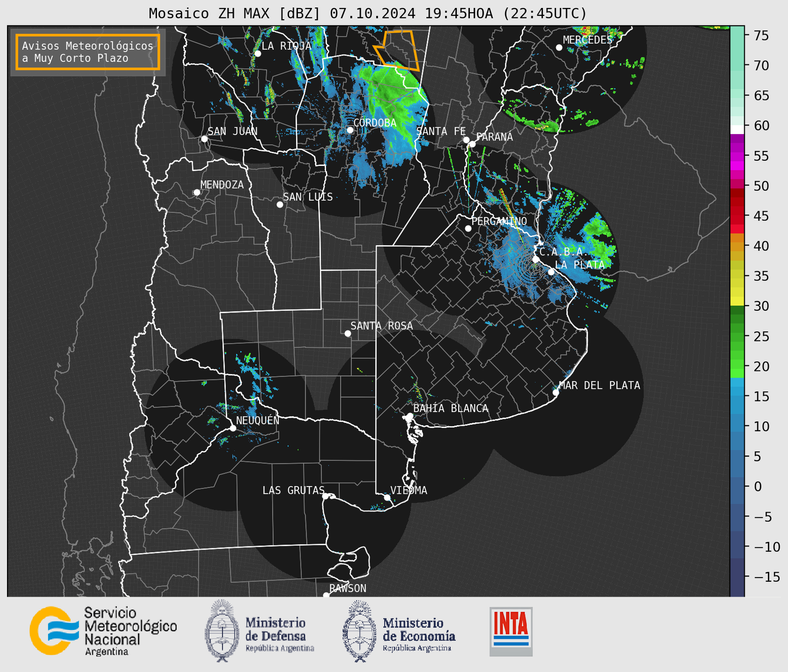Click the colorbar label 0
This screenshot has height=672, width=788.
tap(758, 486)
